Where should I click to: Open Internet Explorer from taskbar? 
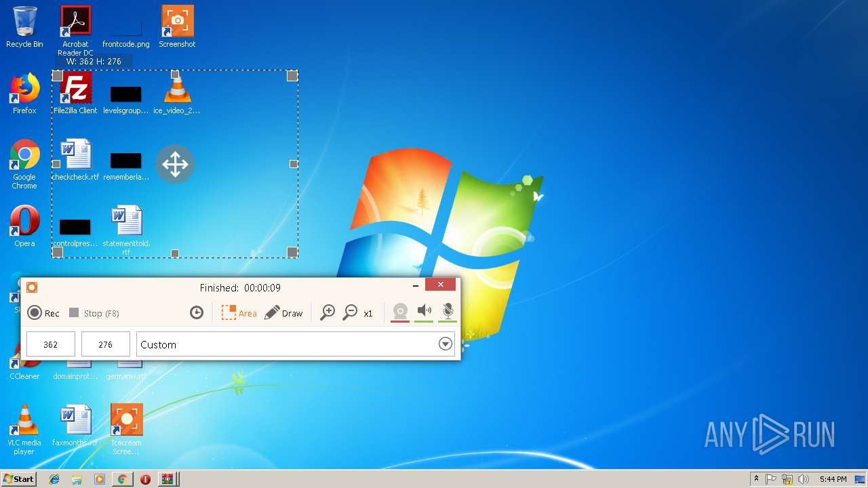coord(54,479)
